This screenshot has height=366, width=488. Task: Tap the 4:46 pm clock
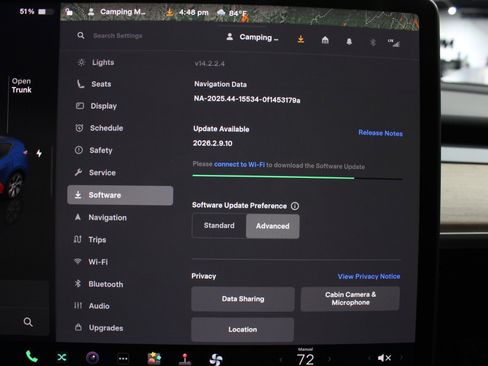(194, 13)
